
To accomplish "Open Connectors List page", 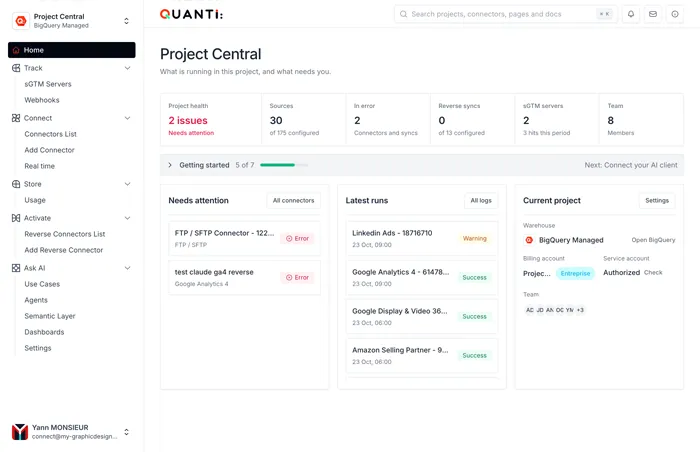I will click(50, 134).
